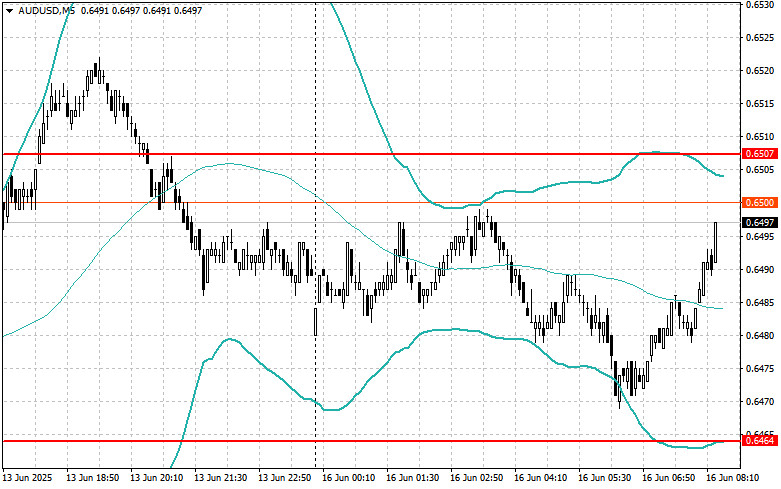
Task: Click the red 0.6464 price level tag
Action: [760, 441]
